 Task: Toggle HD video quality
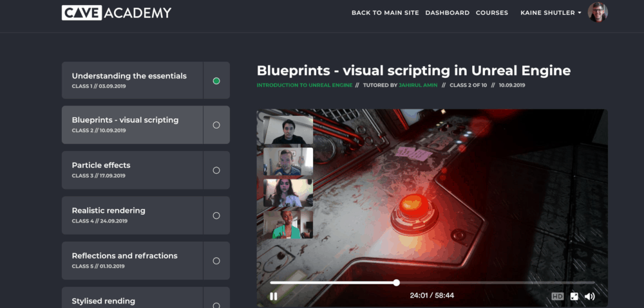point(557,296)
